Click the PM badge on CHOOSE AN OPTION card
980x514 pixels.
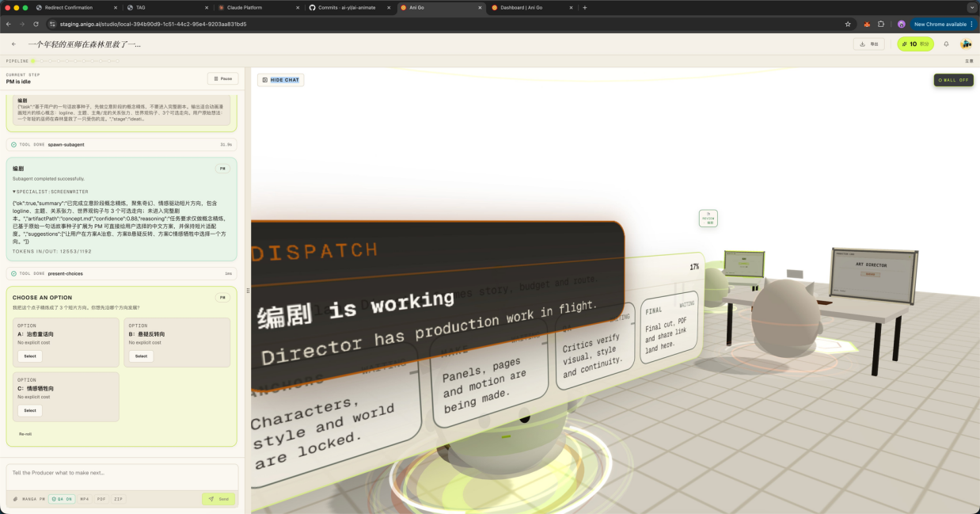222,298
